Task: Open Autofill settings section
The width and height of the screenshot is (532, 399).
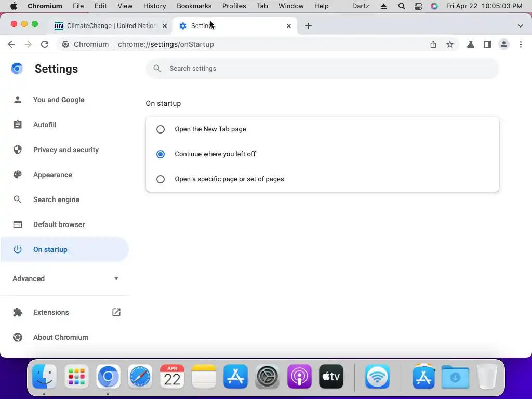Action: tap(64, 125)
